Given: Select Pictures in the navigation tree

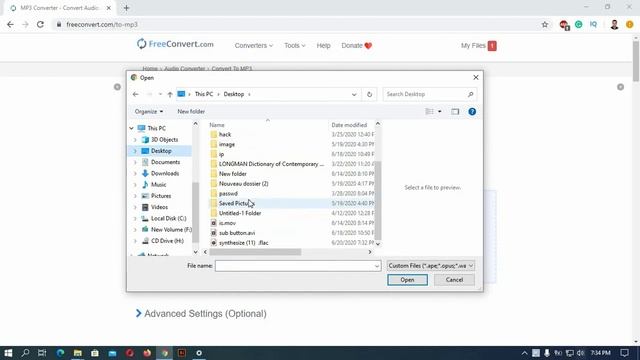Looking at the screenshot, I should click(x=161, y=196).
